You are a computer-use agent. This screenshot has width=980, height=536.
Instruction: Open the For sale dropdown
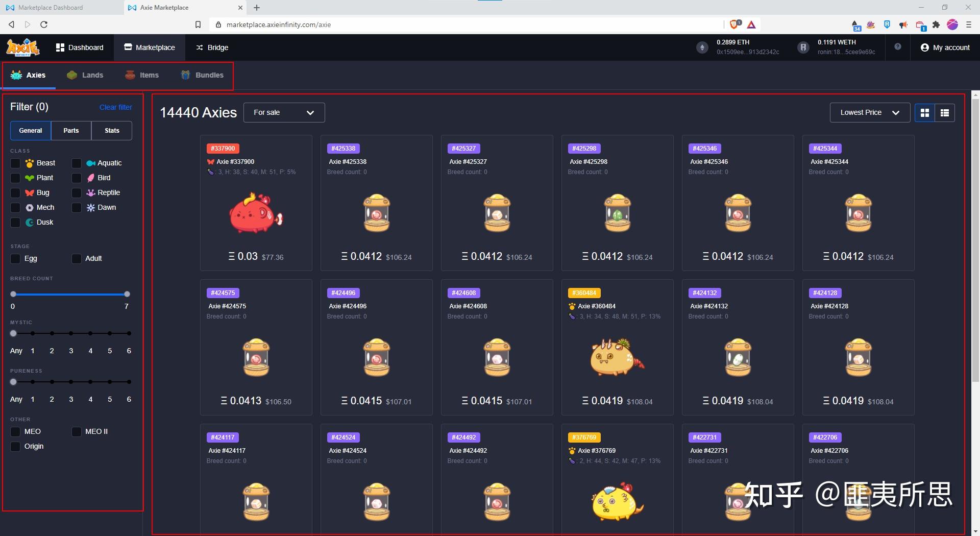point(284,112)
